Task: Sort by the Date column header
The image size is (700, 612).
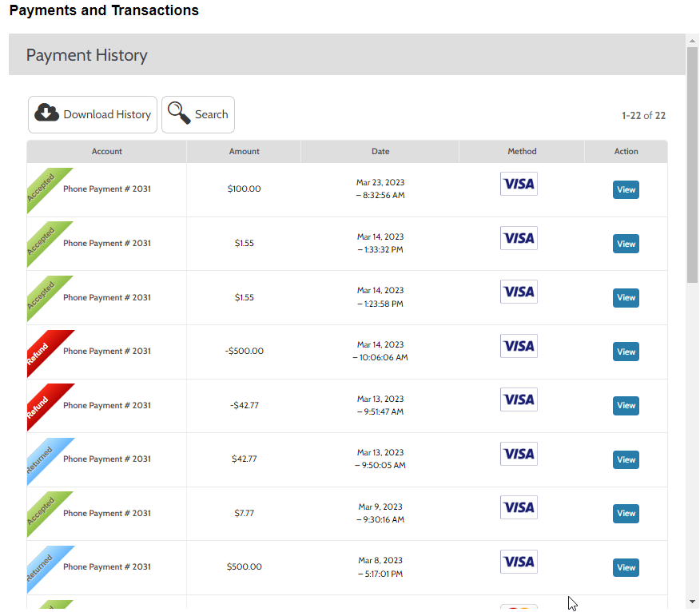Action: 380,151
